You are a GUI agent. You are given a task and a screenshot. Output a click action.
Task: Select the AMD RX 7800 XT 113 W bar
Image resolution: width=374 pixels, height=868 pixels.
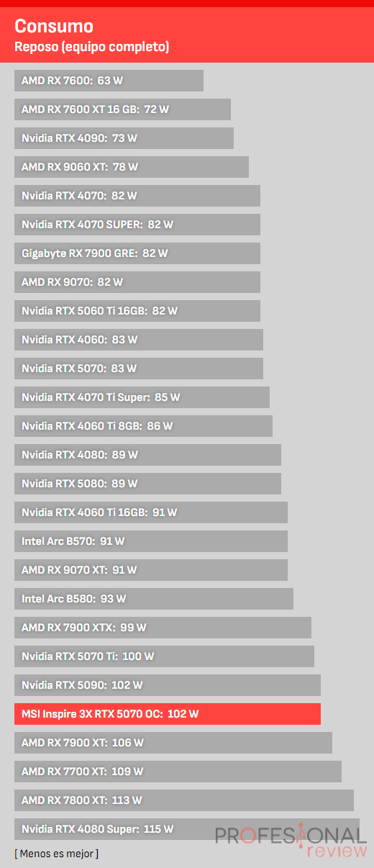184,800
